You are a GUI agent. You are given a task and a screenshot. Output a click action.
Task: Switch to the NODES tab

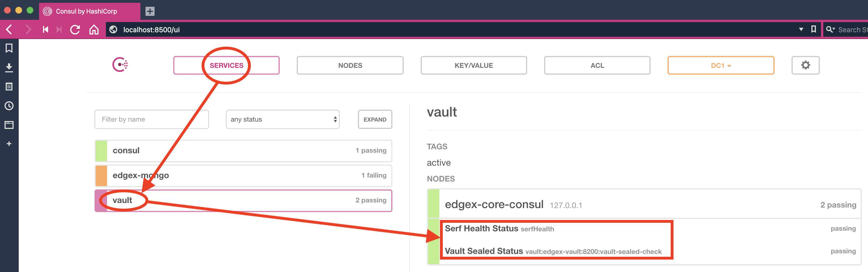coord(350,65)
